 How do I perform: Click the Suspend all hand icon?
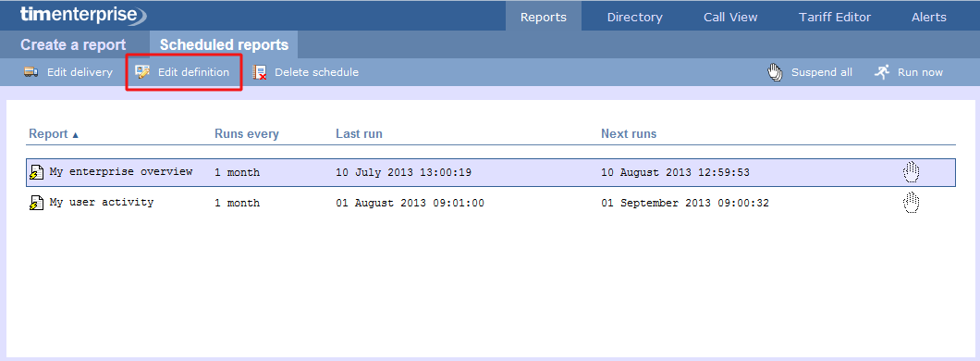pos(775,72)
